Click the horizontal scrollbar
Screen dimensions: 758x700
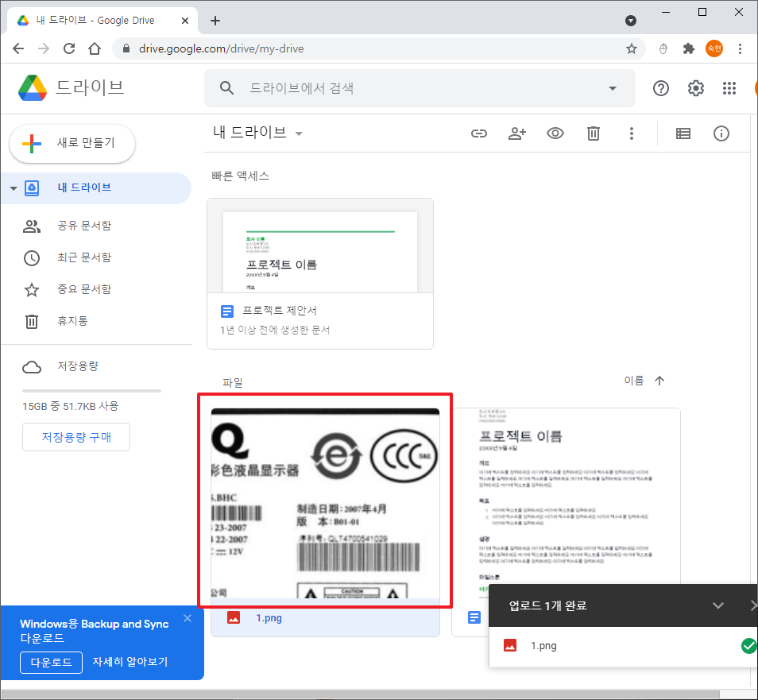(x=361, y=694)
